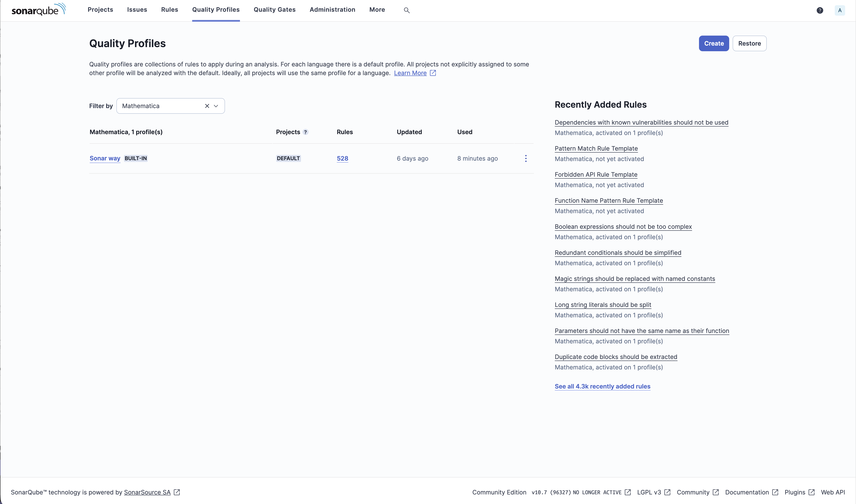The width and height of the screenshot is (856, 504).
Task: Open the search magnifier icon
Action: [407, 10]
